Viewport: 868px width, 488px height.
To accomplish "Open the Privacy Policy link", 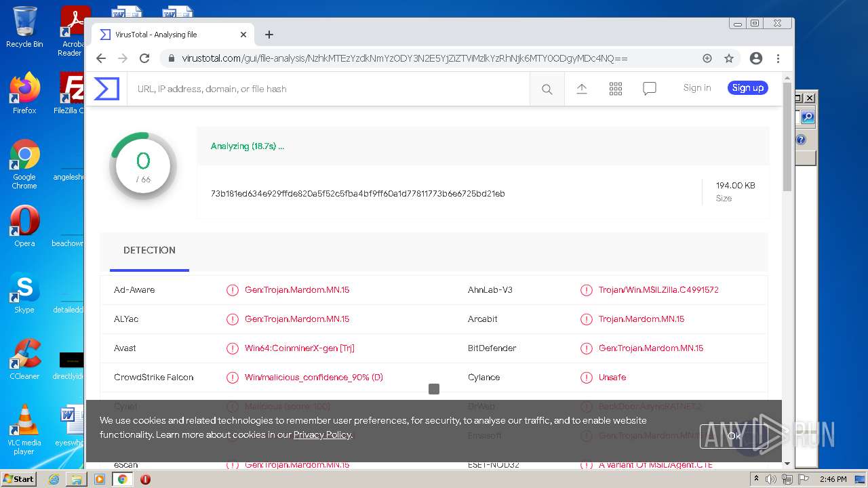I will [x=322, y=434].
